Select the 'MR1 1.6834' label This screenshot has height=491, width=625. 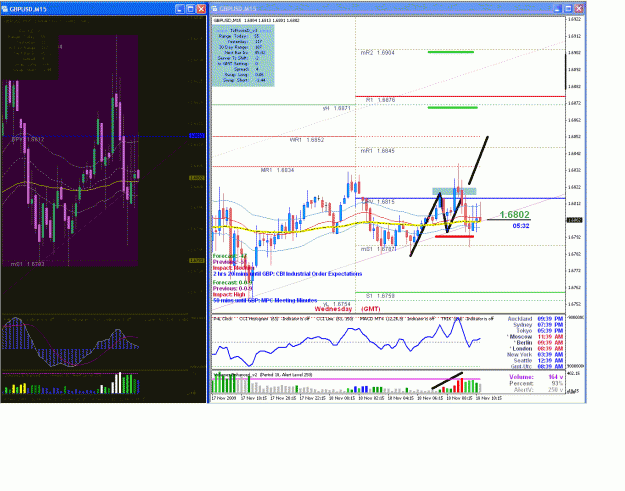pyautogui.click(x=277, y=170)
